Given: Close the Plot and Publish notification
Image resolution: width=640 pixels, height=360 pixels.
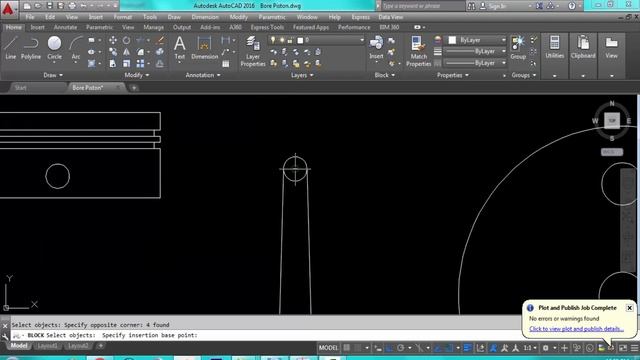Looking at the screenshot, I should [x=629, y=308].
